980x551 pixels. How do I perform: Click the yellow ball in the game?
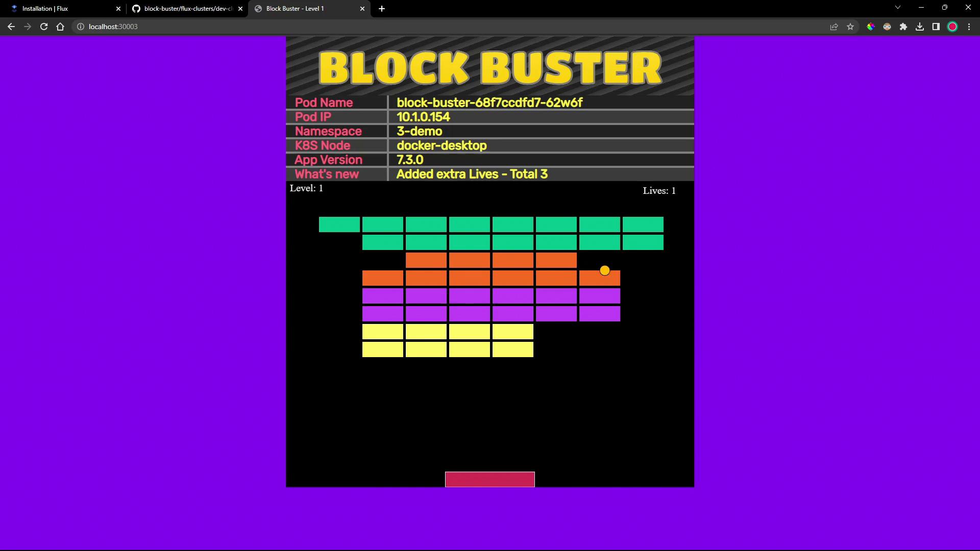[x=605, y=270]
